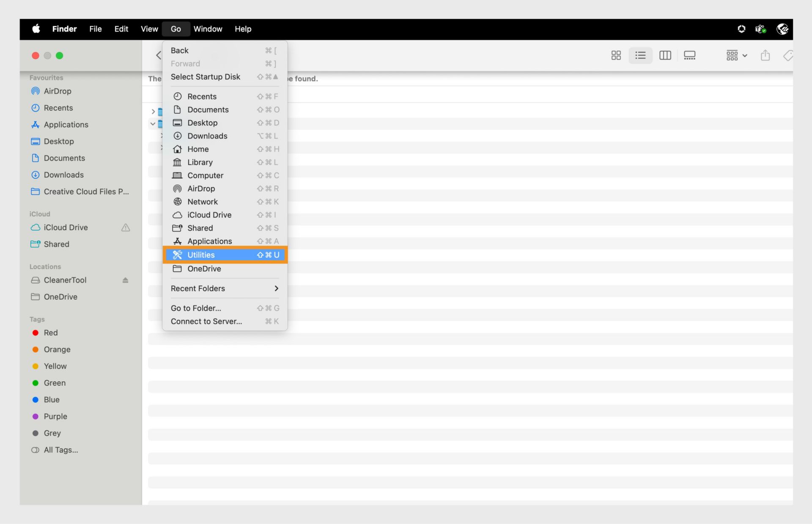Click the Share icon in toolbar
Image resolution: width=812 pixels, height=524 pixels.
(x=765, y=55)
